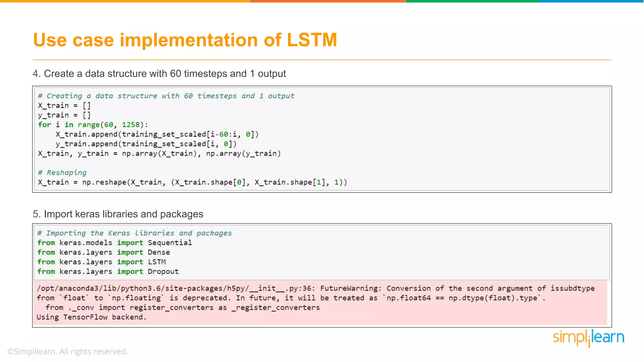
Task: Click '©Simplilearn. All rights reserved.' footer text
Action: pos(68,351)
